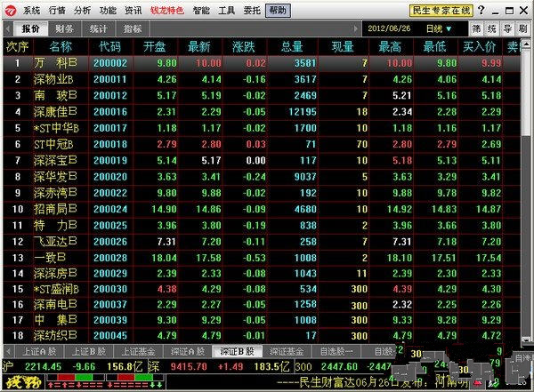Sort by the 最低 column header
Viewport: 534px width, 392px height.
434,46
